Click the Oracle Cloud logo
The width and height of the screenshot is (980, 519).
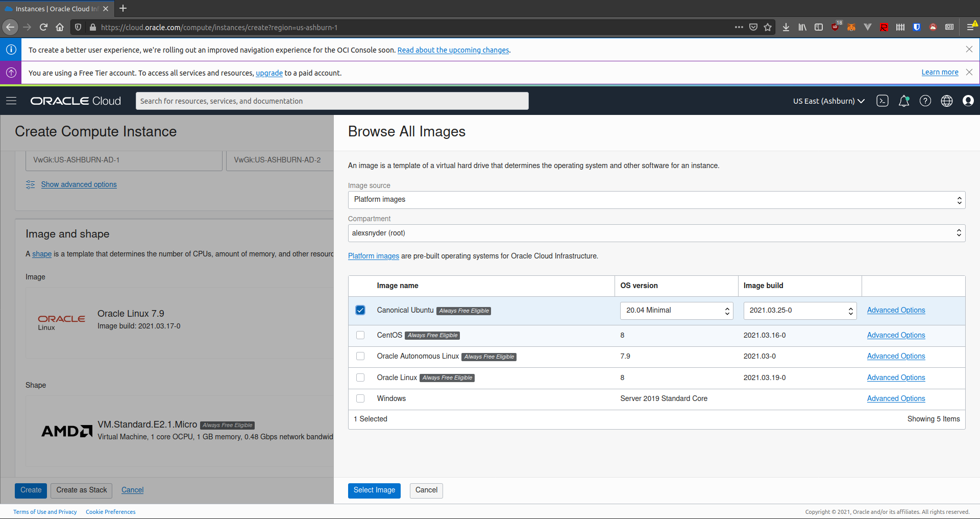point(76,101)
